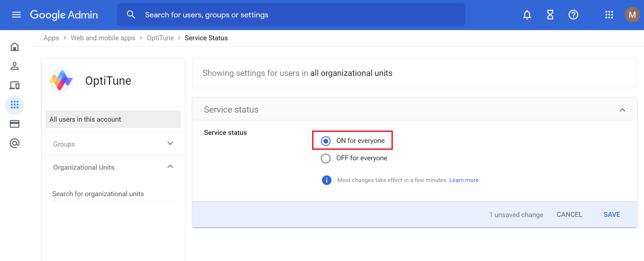
Task: Open the Learn more link
Action: [464, 180]
